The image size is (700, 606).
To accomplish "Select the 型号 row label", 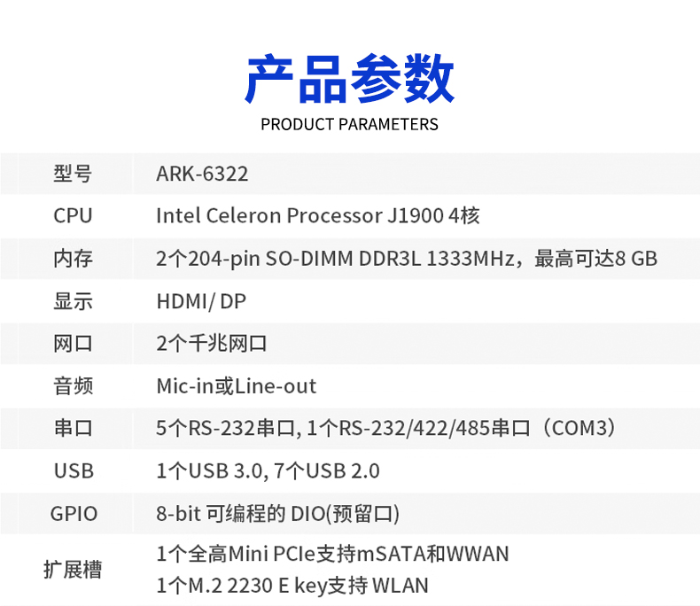I will pyautogui.click(x=73, y=174).
